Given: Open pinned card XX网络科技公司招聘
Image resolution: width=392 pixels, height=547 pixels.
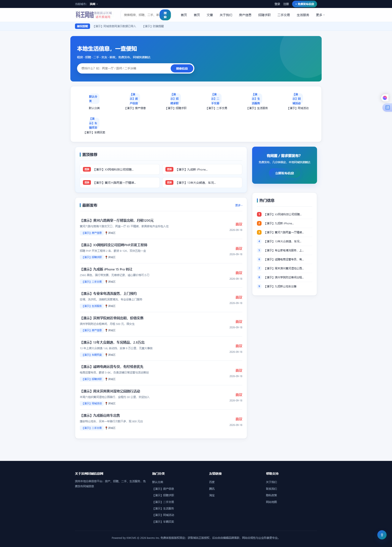Looking at the screenshot, I should [120, 169].
